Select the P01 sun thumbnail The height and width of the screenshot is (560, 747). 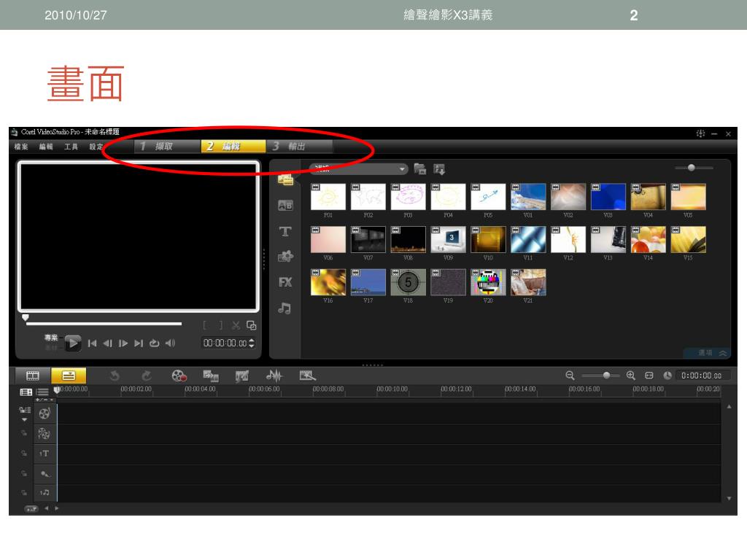click(328, 197)
